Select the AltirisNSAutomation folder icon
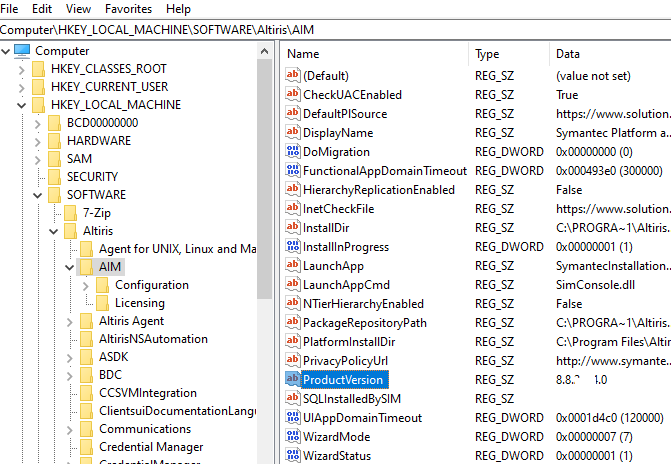 click(x=86, y=338)
